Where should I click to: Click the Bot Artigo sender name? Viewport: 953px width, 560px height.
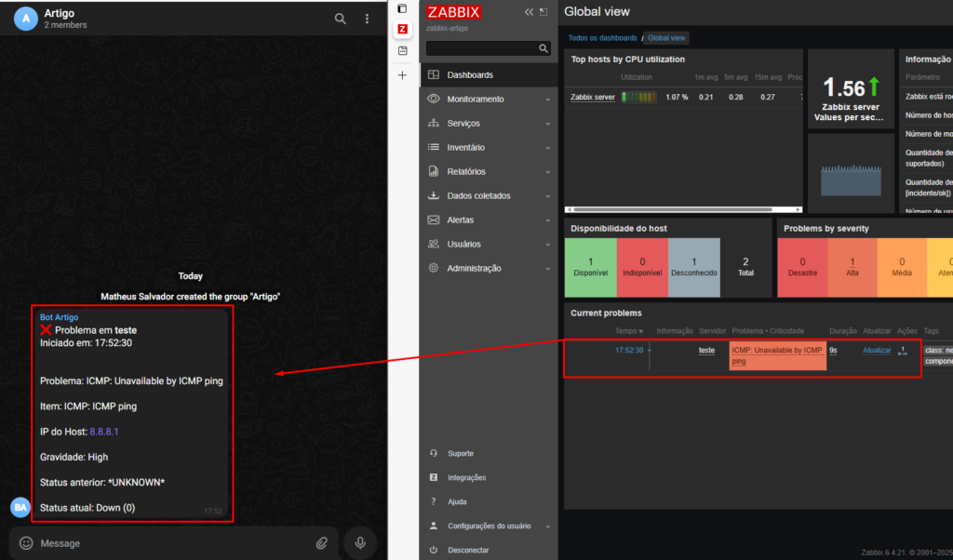[59, 317]
